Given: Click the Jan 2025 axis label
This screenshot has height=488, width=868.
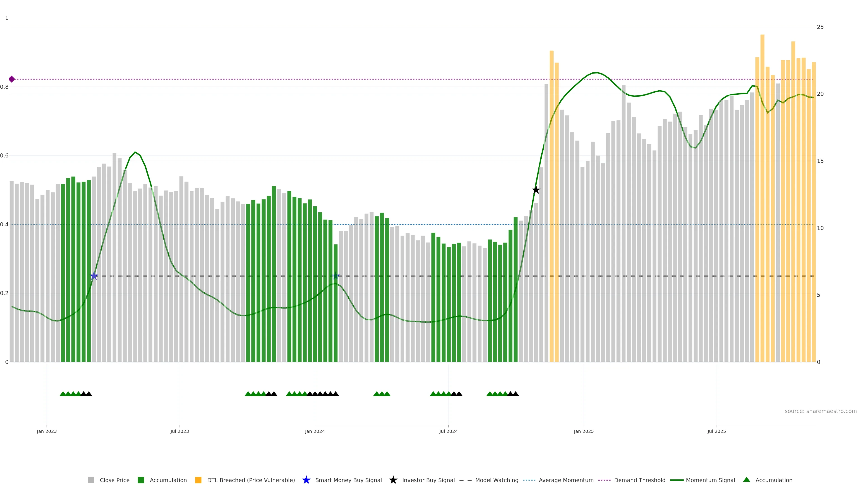Looking at the screenshot, I should 584,431.
